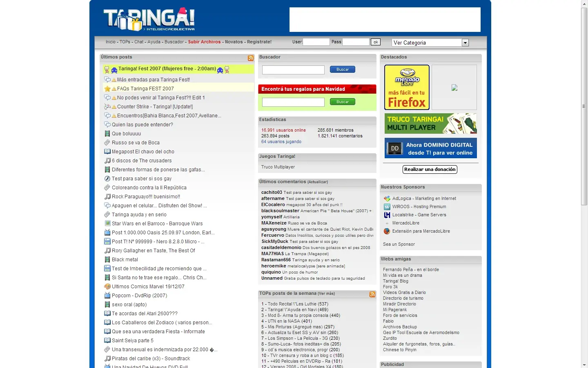Open the 'Dominio Digital' banner
The image size is (588, 368).
[x=430, y=148]
